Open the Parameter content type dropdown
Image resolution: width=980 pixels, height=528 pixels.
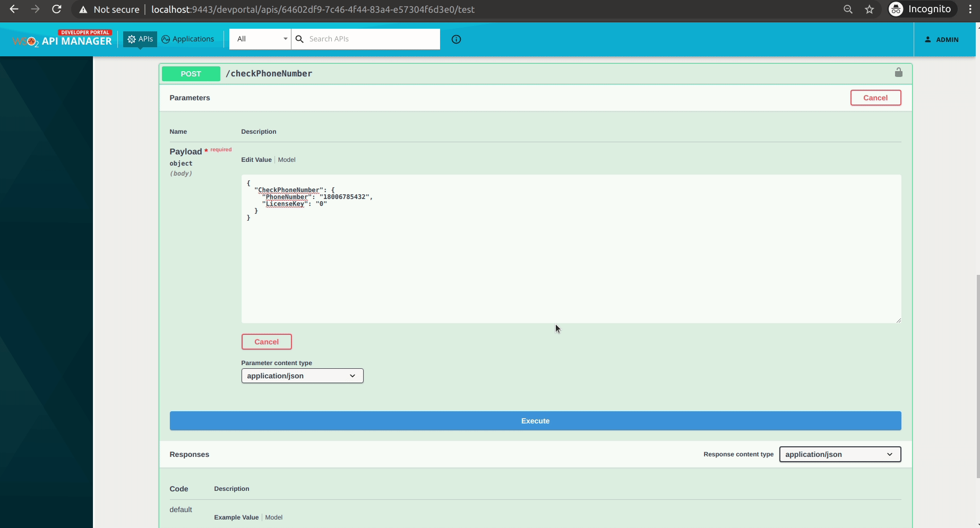[302, 376]
